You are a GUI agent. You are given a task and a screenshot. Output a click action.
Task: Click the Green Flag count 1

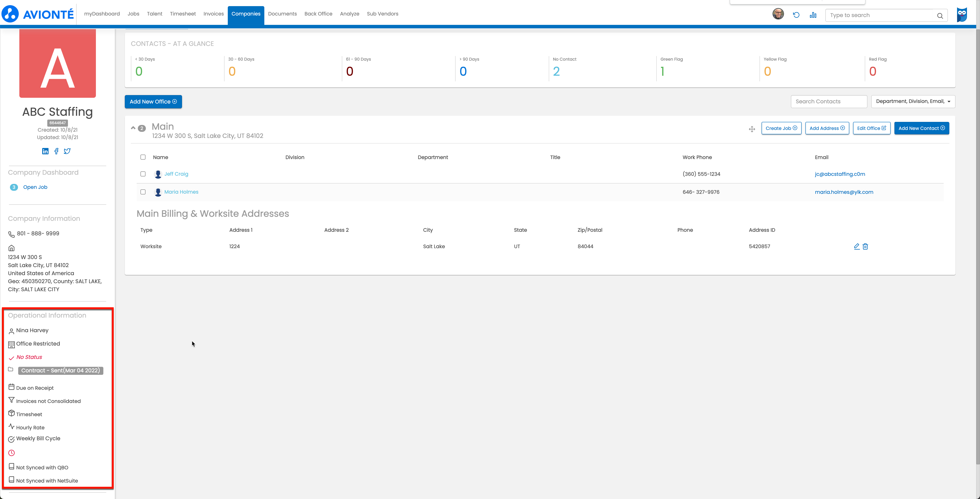pyautogui.click(x=662, y=72)
